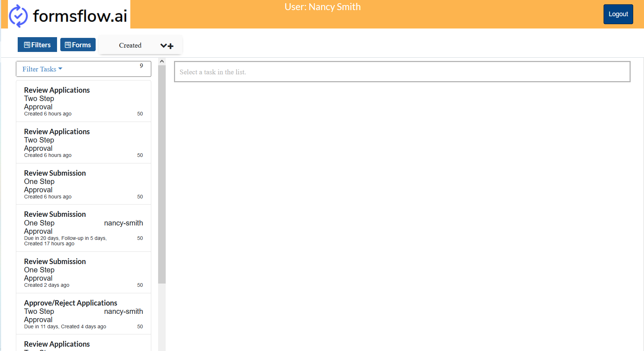The height and width of the screenshot is (351, 644).
Task: Open the Approve/Reject Applications task
Action: point(83,314)
